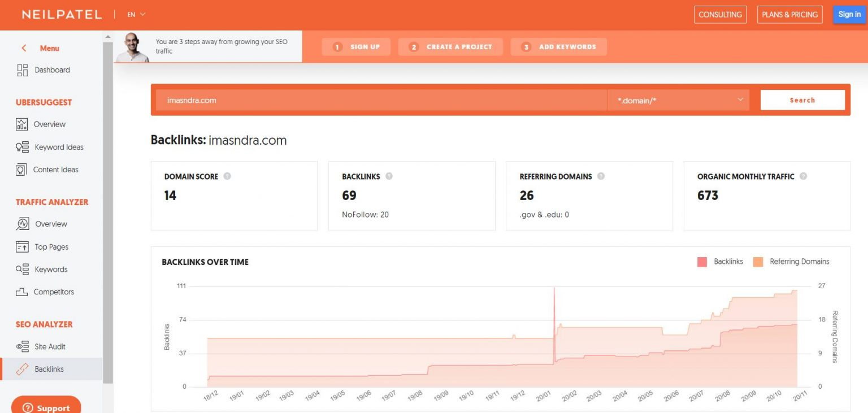Screen dimensions: 868x413
Task: Click the Menu label in sidebar
Action: [49, 48]
